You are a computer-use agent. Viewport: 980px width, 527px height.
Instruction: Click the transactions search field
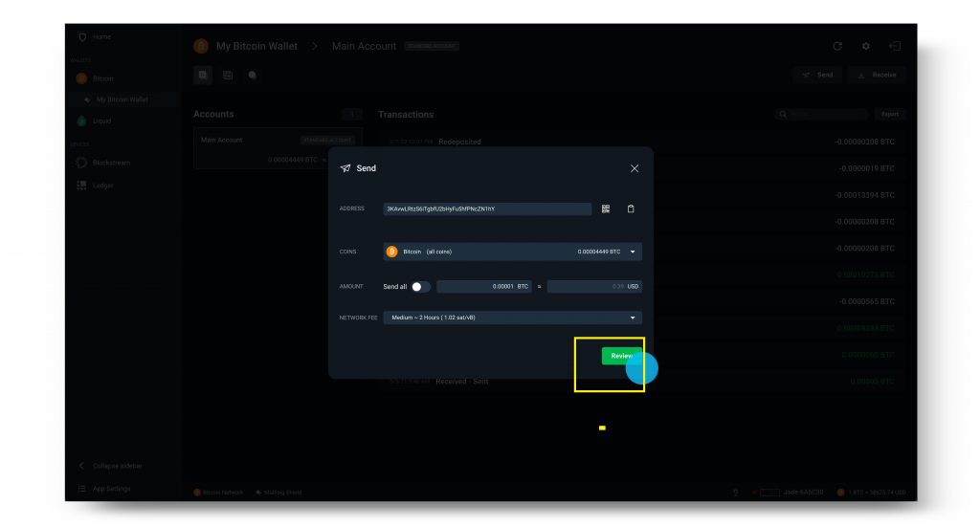pyautogui.click(x=822, y=114)
